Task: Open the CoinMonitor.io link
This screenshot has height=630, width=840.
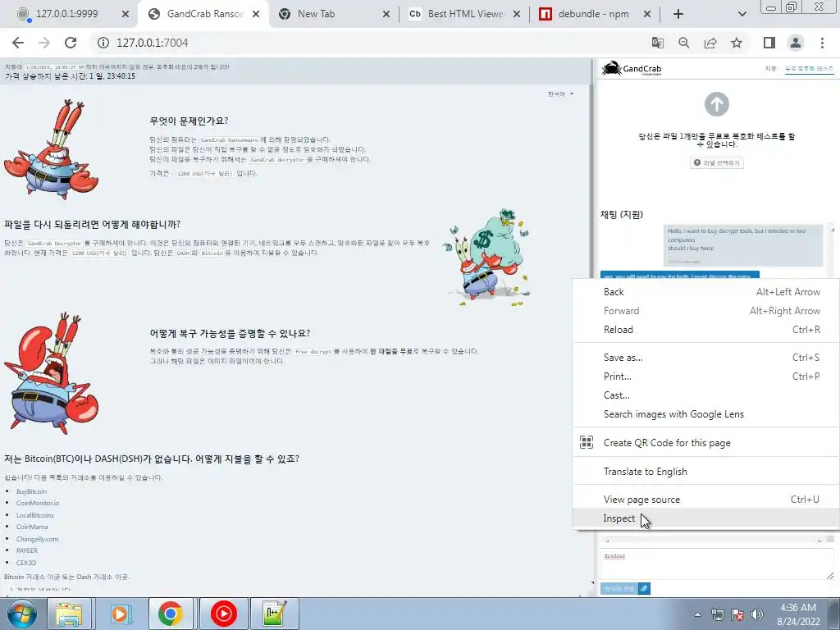Action: tap(38, 503)
